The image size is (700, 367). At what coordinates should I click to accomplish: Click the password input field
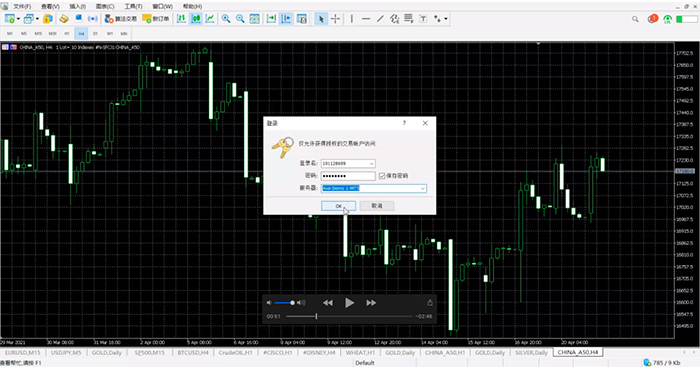[348, 176]
